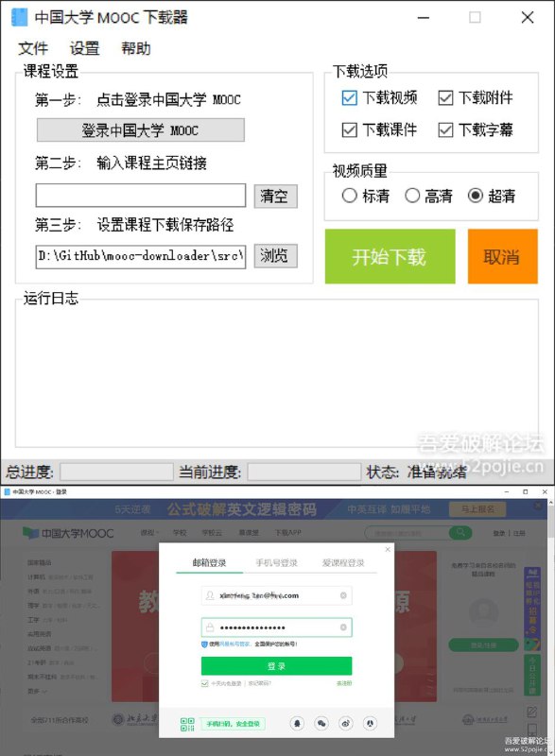Viewport: 555px width, 756px height.
Task: Expand 更多 in the category sidebar
Action: pyautogui.click(x=37, y=691)
